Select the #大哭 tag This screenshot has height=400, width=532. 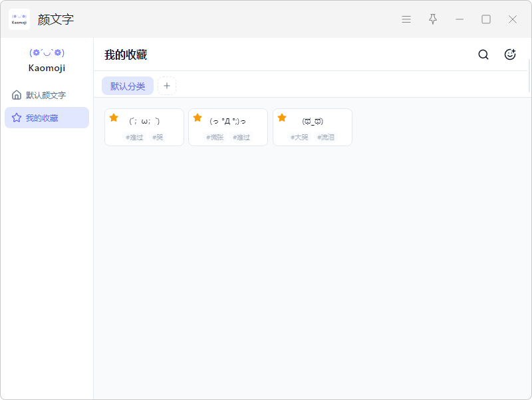(x=299, y=138)
